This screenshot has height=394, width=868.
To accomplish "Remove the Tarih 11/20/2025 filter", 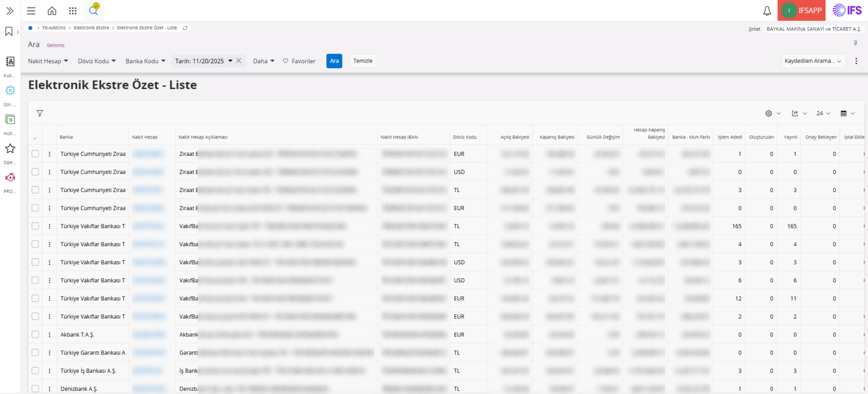I will pyautogui.click(x=239, y=61).
